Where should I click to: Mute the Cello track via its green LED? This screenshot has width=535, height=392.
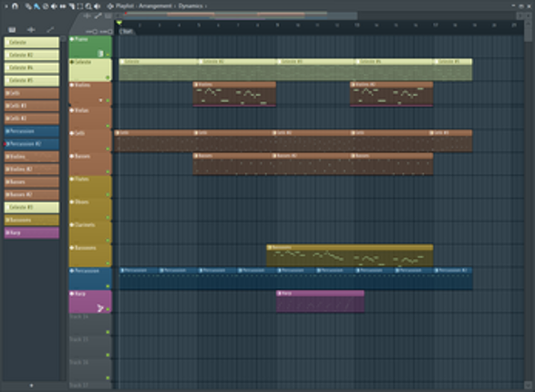[108, 150]
